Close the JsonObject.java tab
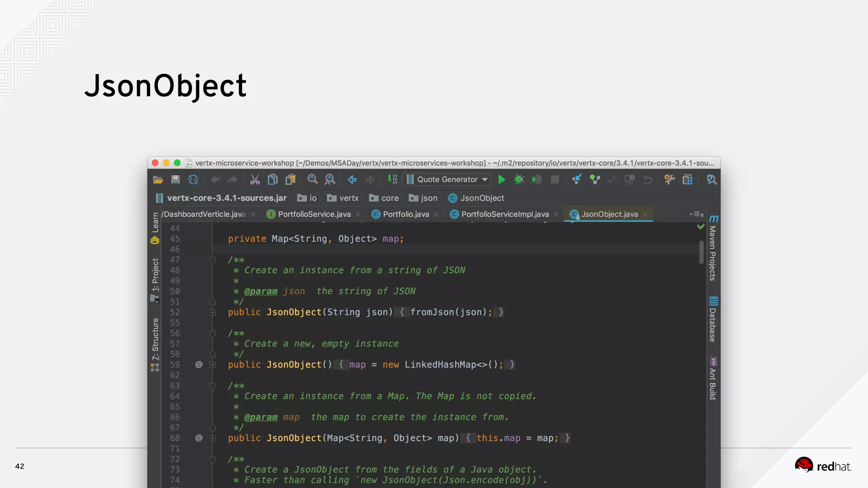The height and width of the screenshot is (488, 868). coord(645,215)
